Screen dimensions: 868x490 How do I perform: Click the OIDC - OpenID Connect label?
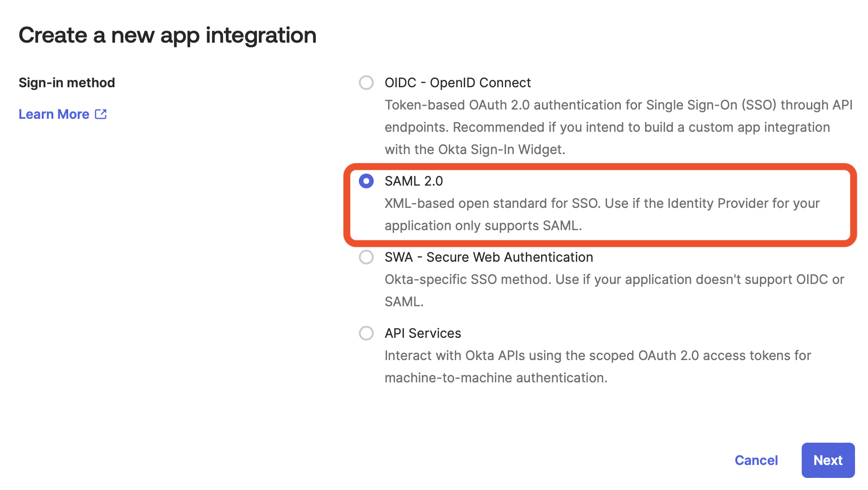tap(458, 83)
